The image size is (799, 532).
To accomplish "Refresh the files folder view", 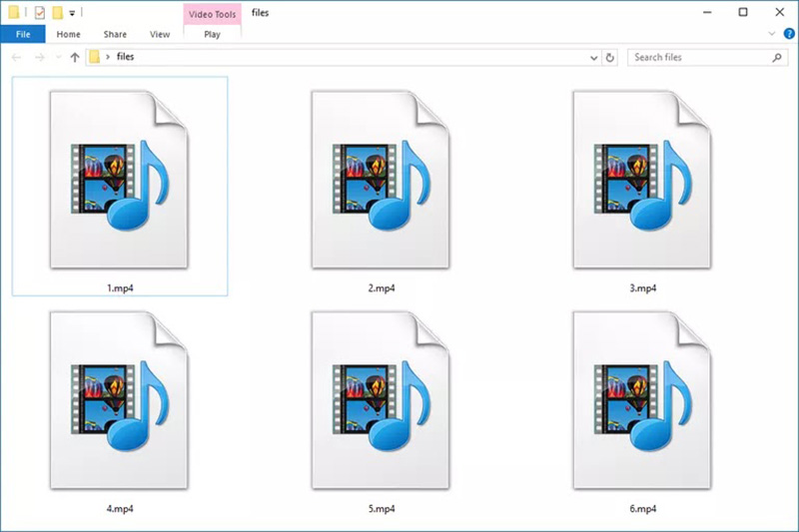I will 610,58.
